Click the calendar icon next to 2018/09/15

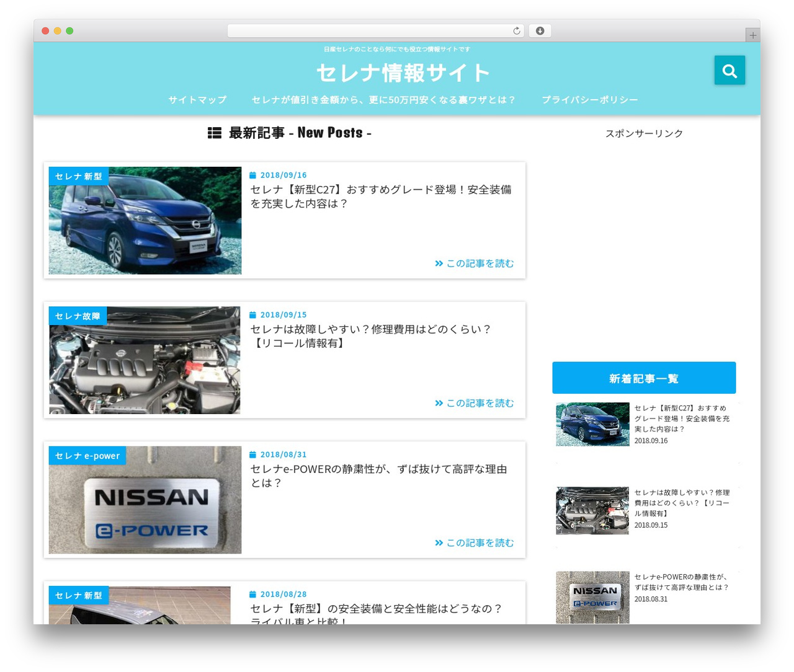pos(252,315)
